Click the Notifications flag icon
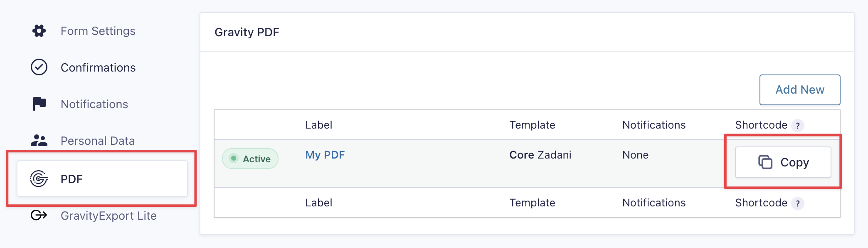 coord(38,104)
